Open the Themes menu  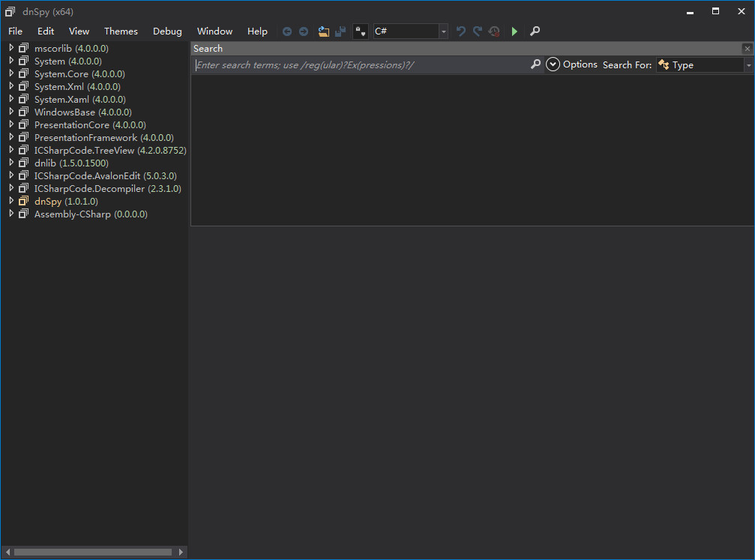pyautogui.click(x=121, y=31)
